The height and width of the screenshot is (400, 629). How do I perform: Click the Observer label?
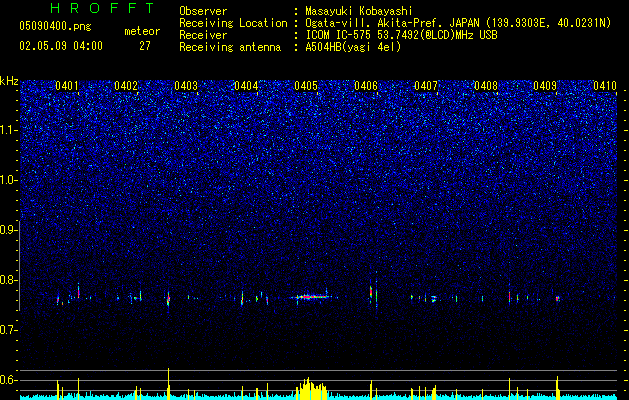click(x=203, y=11)
